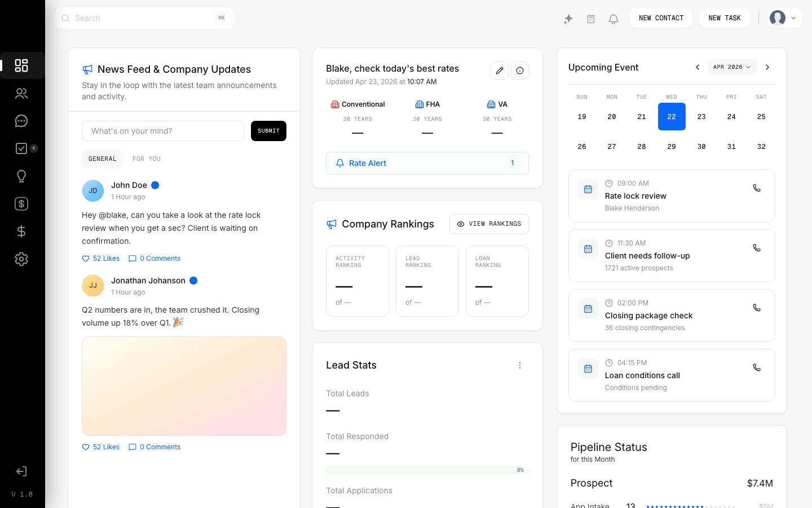Call for Client needs follow-up event

pyautogui.click(x=757, y=248)
